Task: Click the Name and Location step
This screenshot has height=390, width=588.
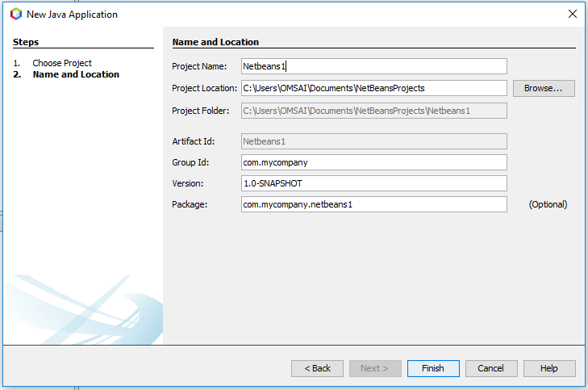Action: point(76,74)
